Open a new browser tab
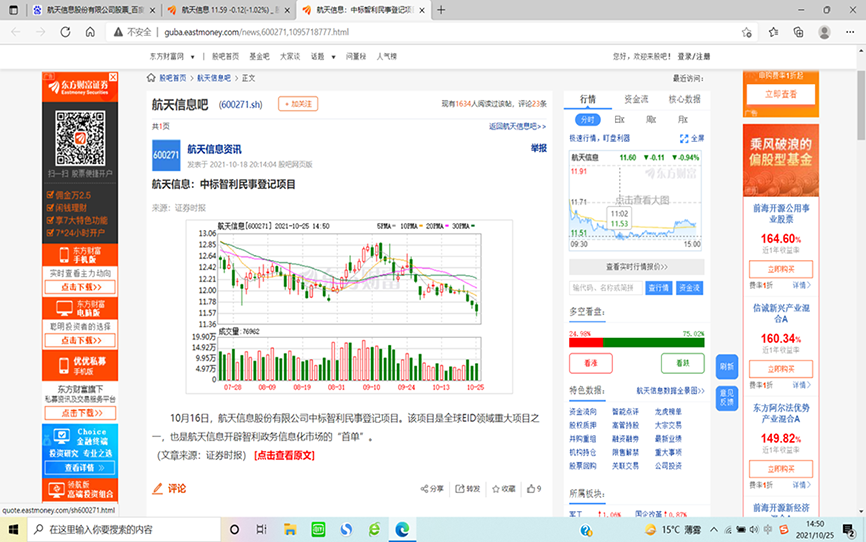Viewport: 866px width, 542px height. [441, 10]
